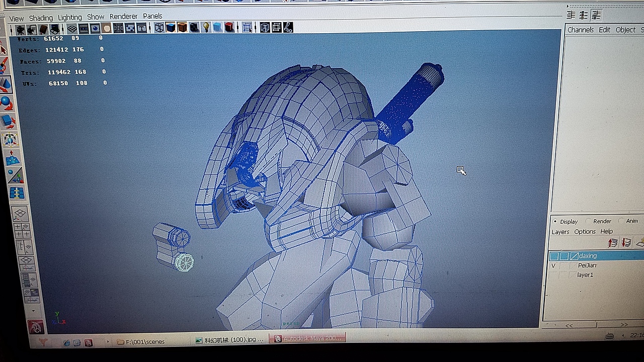Select the daxing layer name
The width and height of the screenshot is (644, 362).
tap(588, 256)
